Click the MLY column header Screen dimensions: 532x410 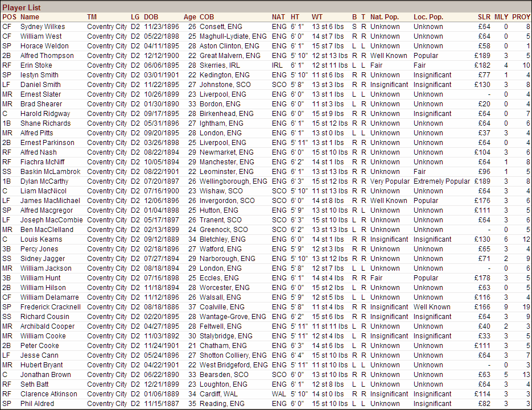click(x=501, y=17)
